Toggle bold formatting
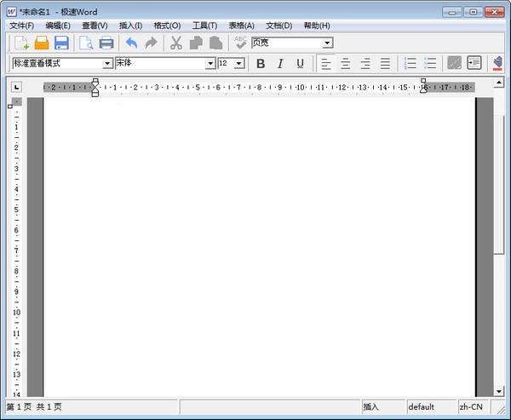 (x=261, y=63)
